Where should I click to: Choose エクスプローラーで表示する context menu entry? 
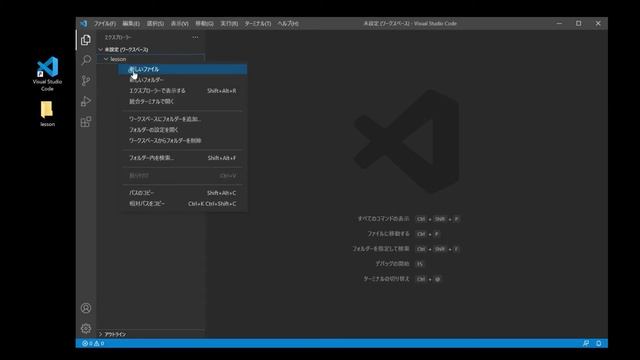coord(183,91)
